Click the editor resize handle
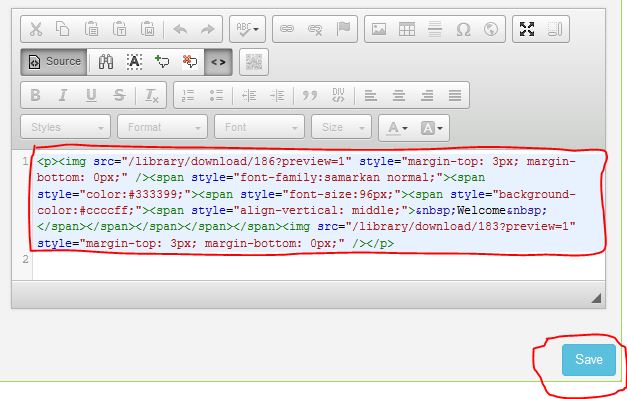 (x=596, y=298)
